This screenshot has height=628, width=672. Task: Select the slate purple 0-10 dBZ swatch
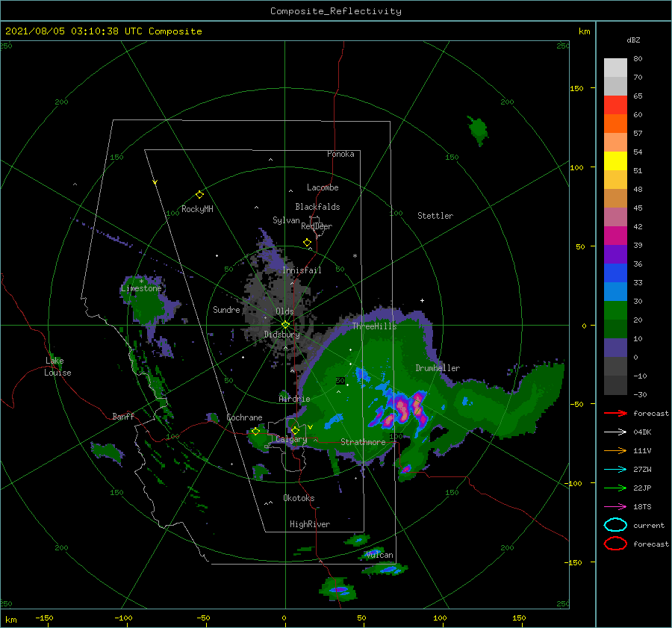(615, 348)
